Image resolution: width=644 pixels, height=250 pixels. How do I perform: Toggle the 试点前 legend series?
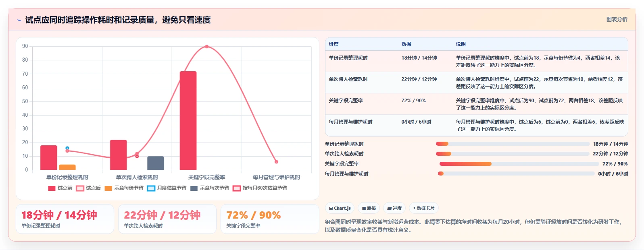coord(60,188)
